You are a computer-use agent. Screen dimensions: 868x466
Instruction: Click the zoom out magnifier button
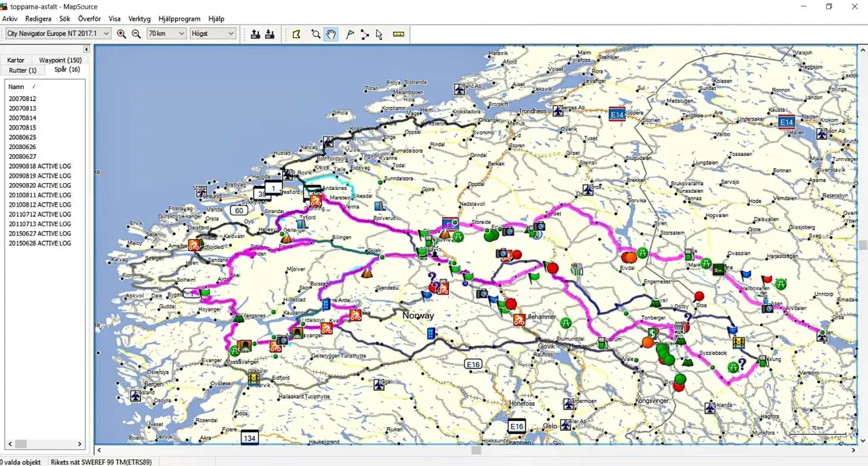[x=136, y=34]
